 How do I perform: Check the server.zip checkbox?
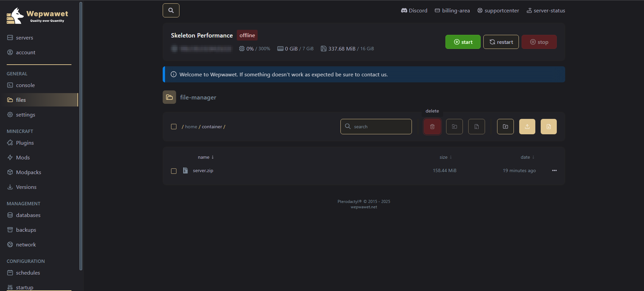click(174, 171)
